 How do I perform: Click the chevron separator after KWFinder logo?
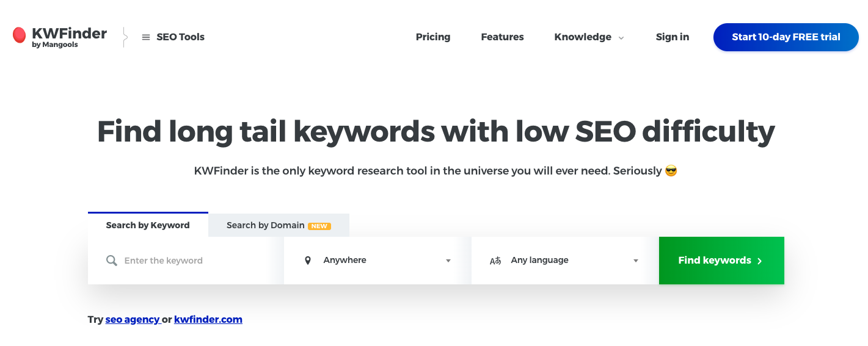pos(125,37)
